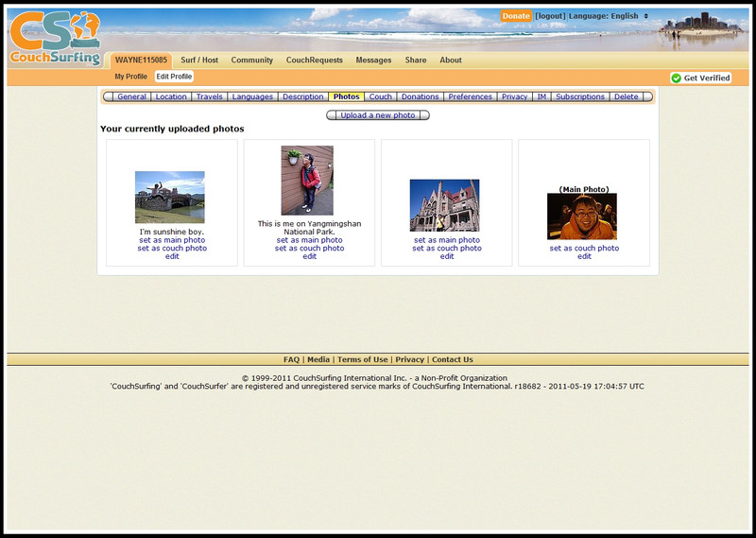Click the logout link
Viewport: 756px width, 538px height.
tap(550, 16)
